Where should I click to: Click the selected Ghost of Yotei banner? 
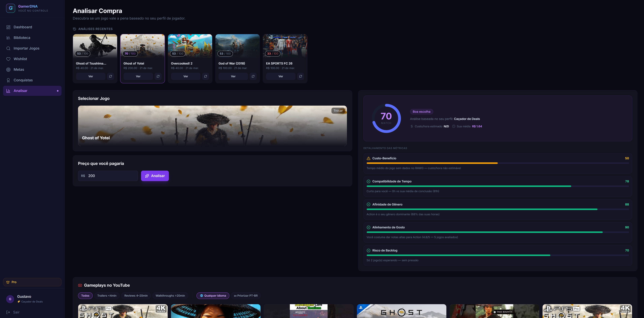click(212, 126)
